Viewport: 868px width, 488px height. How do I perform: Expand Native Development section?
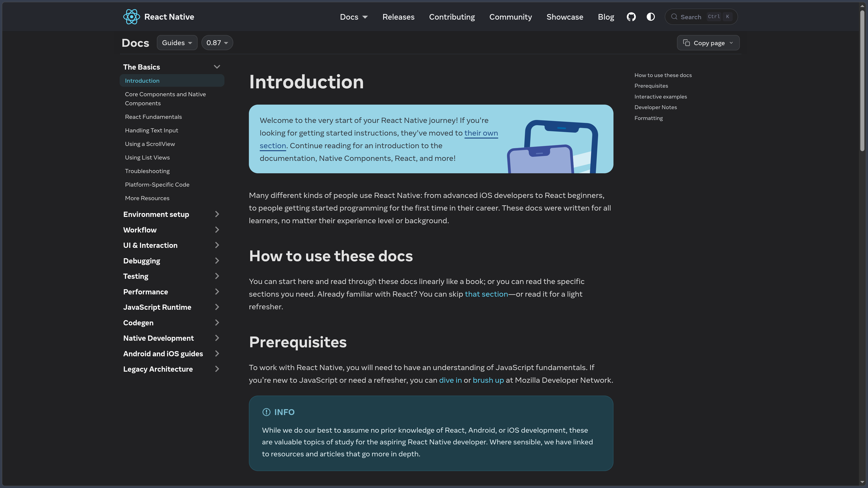point(217,338)
